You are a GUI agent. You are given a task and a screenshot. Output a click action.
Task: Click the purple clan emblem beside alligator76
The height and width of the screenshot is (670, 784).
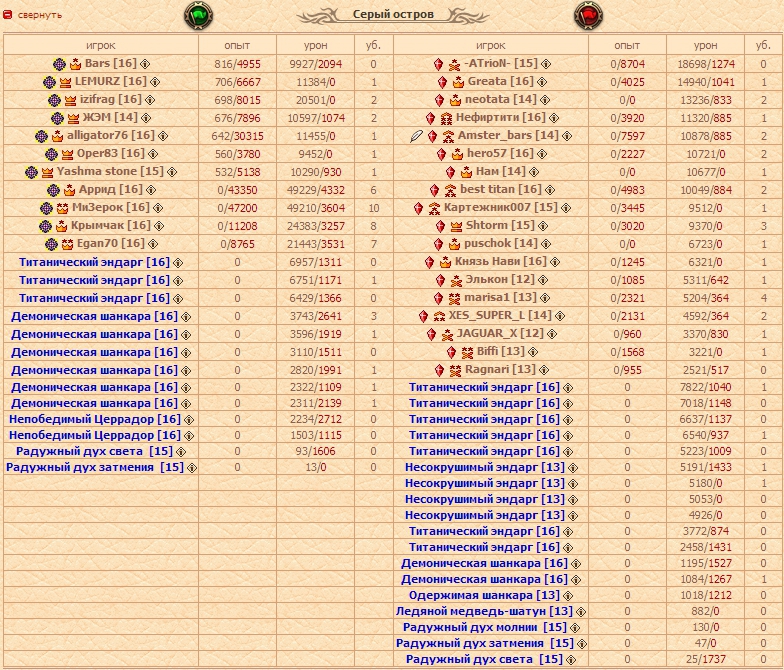click(41, 136)
